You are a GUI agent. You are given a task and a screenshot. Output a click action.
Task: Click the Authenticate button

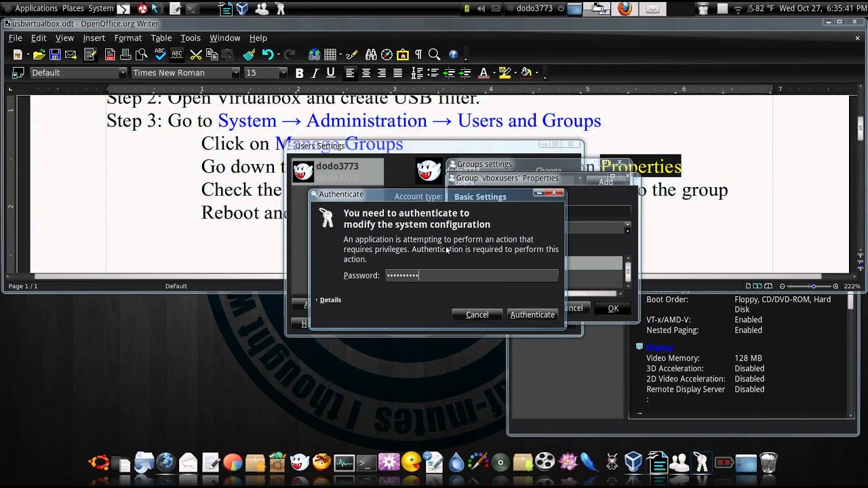(x=532, y=314)
